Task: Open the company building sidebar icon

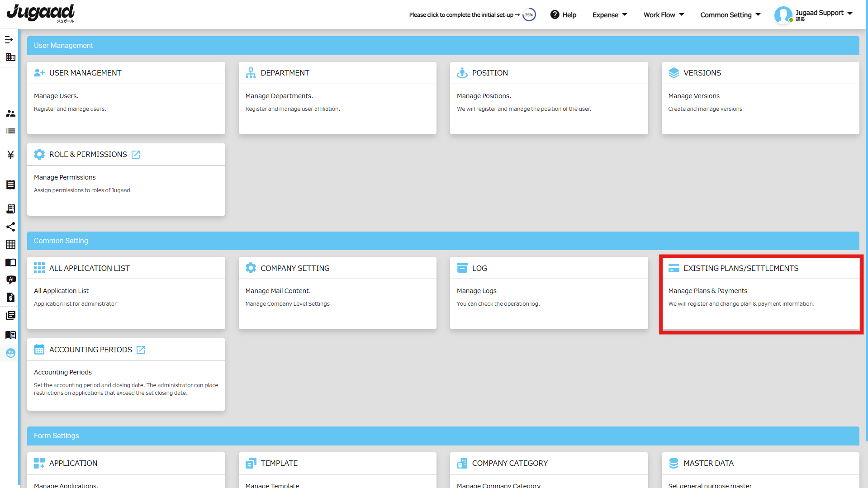Action: click(x=10, y=57)
